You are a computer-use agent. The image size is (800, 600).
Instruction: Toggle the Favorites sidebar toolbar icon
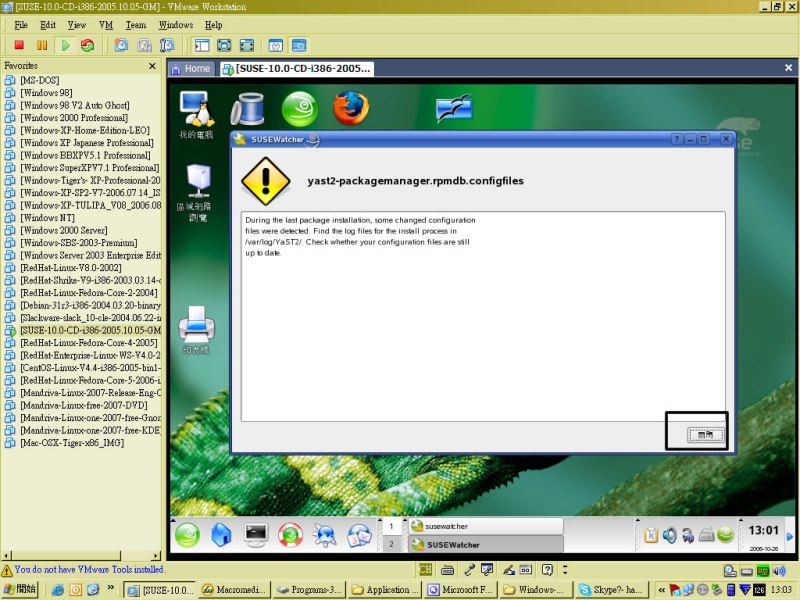tap(202, 45)
